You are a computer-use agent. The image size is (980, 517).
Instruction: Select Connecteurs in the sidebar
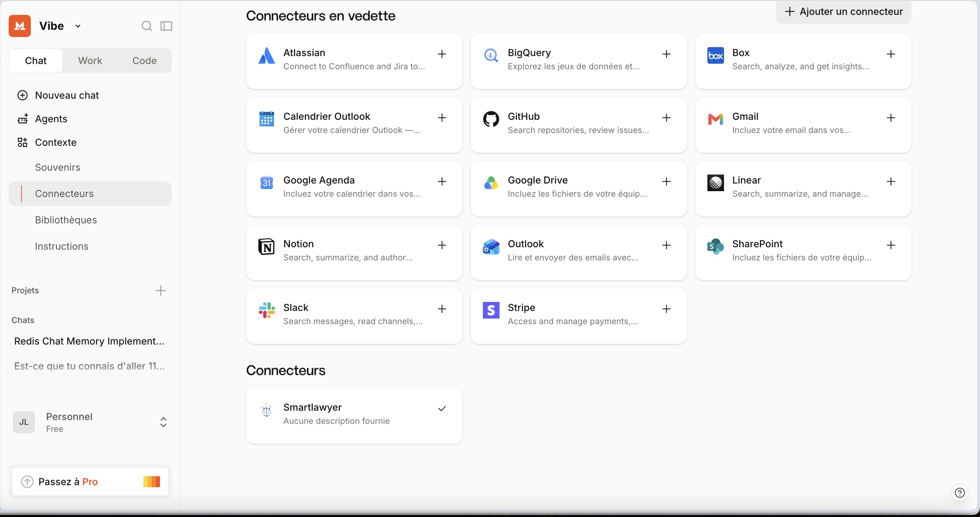90,194
